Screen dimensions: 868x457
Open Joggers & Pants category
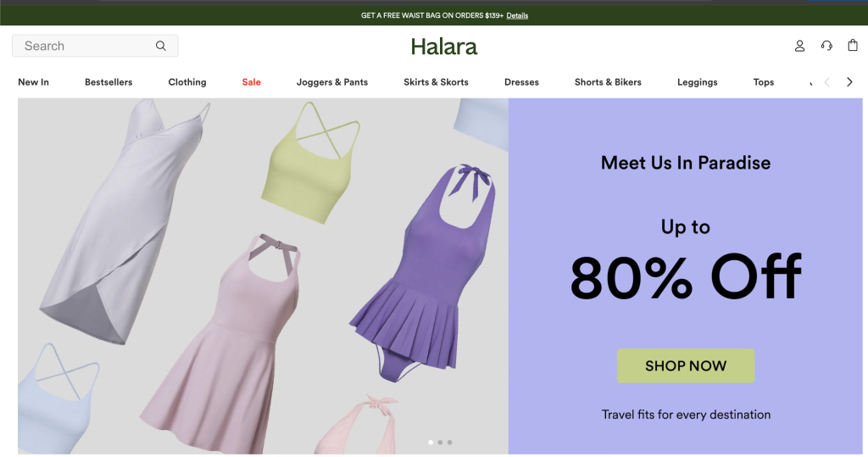click(332, 82)
